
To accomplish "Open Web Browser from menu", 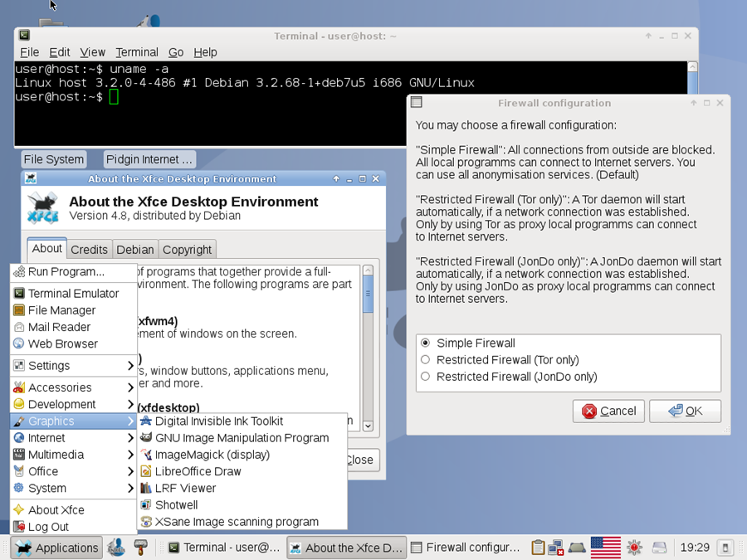I will coord(73,343).
